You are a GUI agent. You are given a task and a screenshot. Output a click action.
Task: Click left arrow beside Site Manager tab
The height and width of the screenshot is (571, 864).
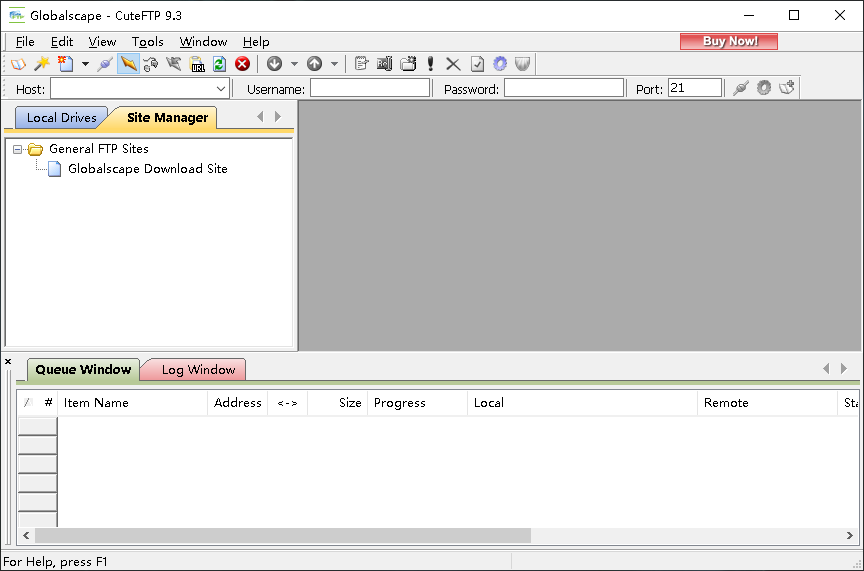pyautogui.click(x=260, y=116)
